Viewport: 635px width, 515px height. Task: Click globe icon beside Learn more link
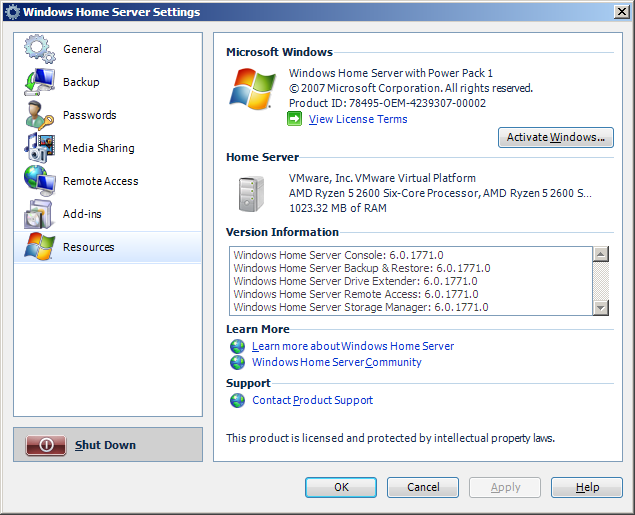point(237,346)
